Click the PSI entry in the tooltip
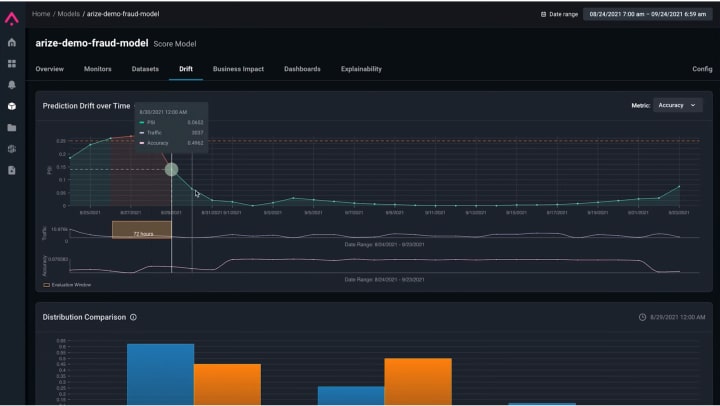720x406 pixels. pos(171,123)
